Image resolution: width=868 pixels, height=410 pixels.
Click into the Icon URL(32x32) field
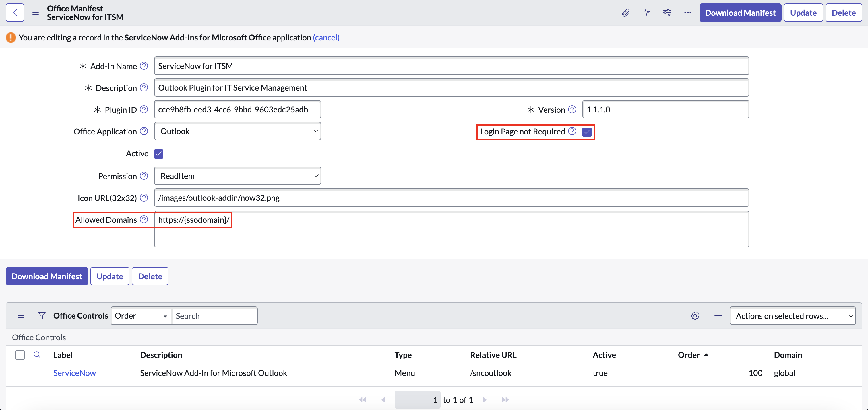click(452, 198)
